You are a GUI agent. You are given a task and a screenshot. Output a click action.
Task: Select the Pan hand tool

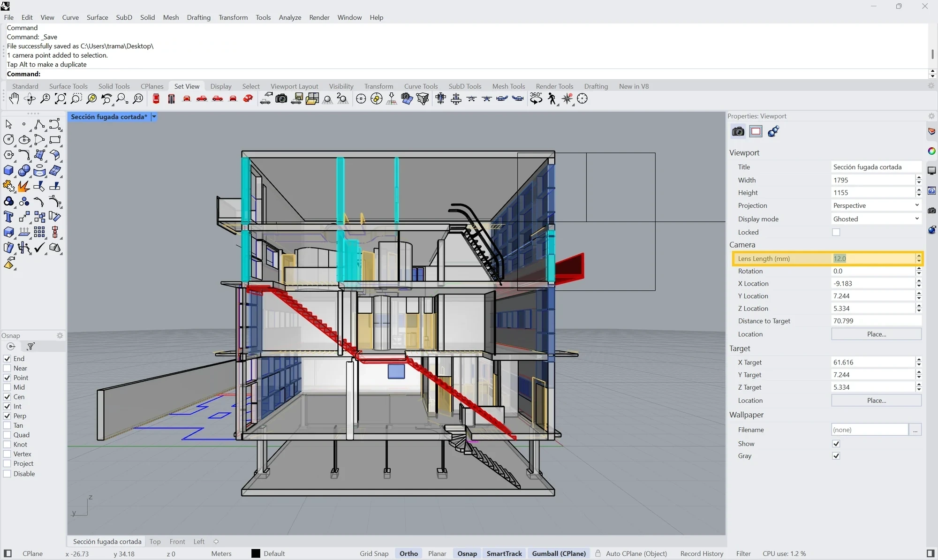[x=14, y=98]
